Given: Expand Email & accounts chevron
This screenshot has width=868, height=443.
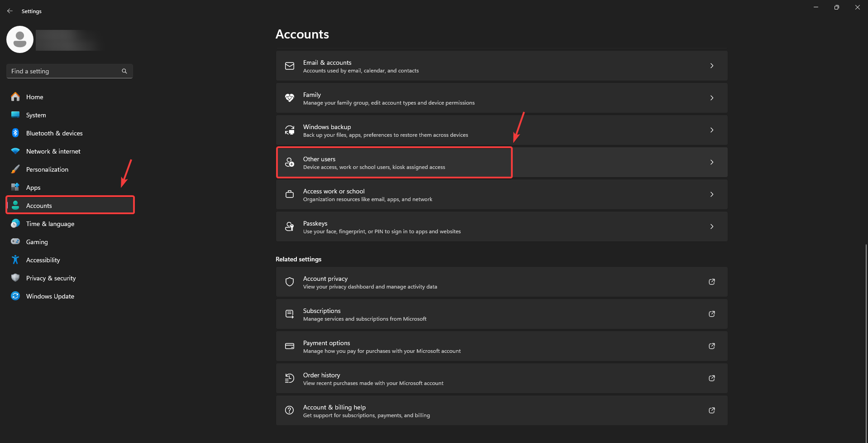Looking at the screenshot, I should point(711,66).
